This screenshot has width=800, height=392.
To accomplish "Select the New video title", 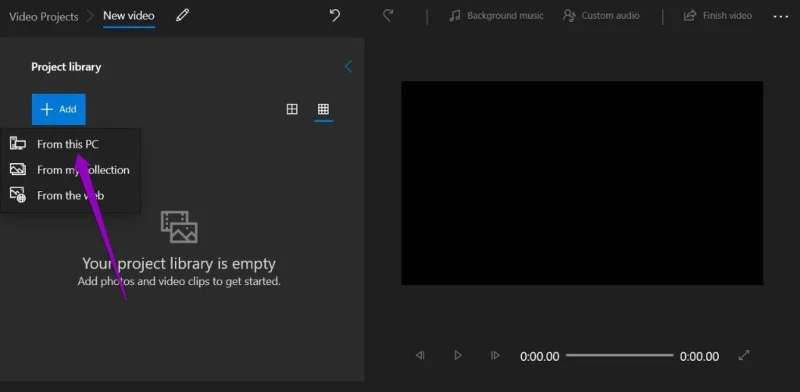I will [x=129, y=16].
